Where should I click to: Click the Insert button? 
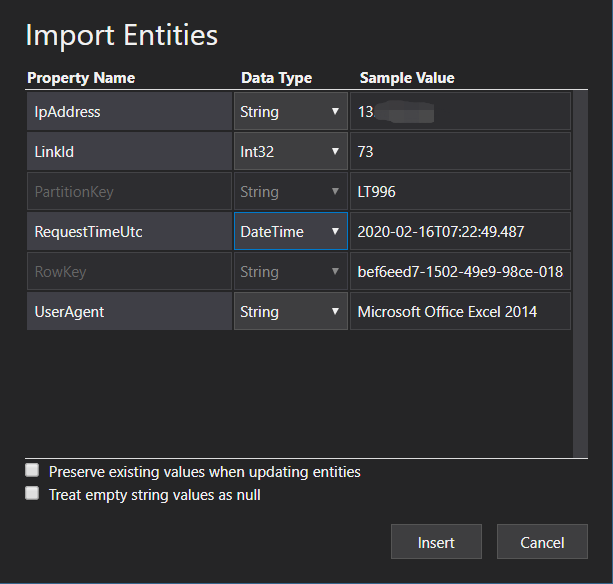[x=436, y=543]
